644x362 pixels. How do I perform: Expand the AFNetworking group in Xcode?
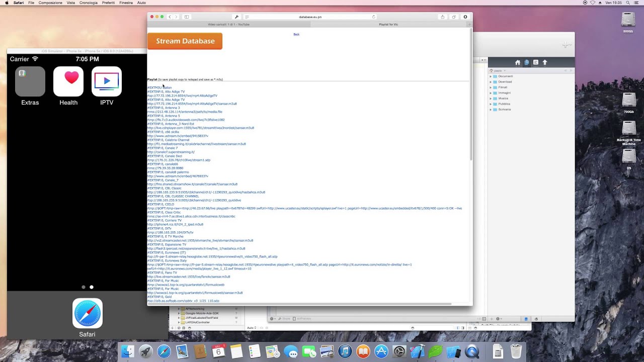(179, 309)
